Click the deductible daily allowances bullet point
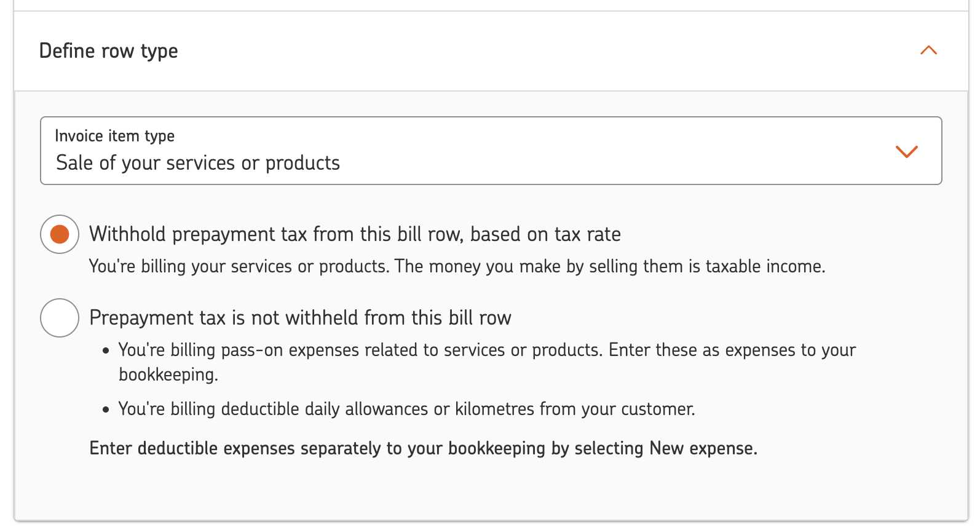Screen dimensions: 980x530 (x=407, y=409)
